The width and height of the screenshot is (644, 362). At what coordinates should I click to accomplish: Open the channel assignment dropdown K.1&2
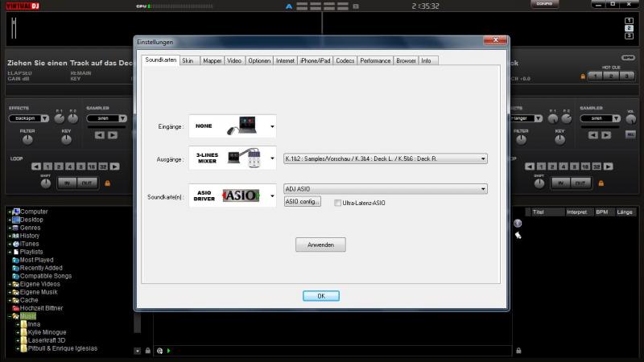tap(386, 158)
